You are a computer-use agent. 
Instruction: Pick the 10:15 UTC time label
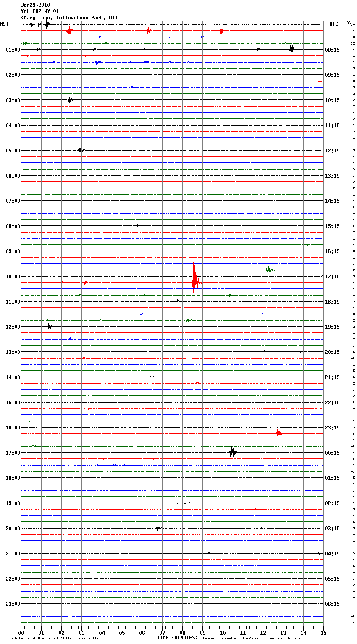click(332, 100)
